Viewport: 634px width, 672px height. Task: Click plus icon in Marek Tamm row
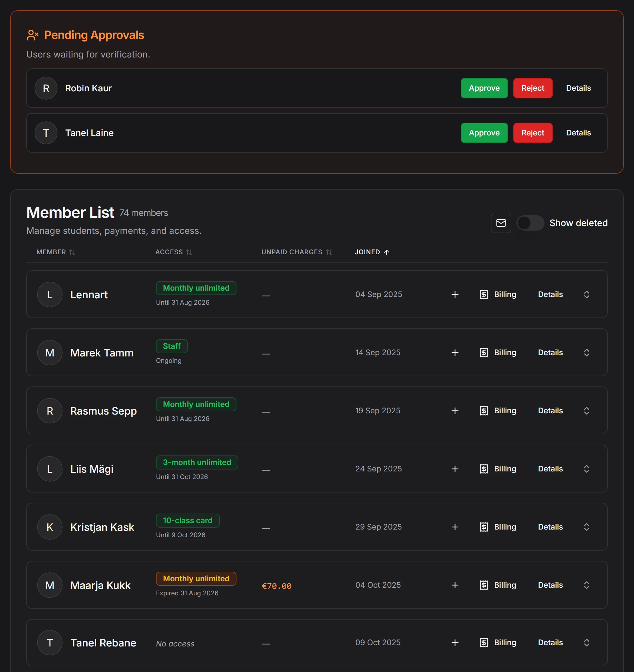[x=455, y=353]
